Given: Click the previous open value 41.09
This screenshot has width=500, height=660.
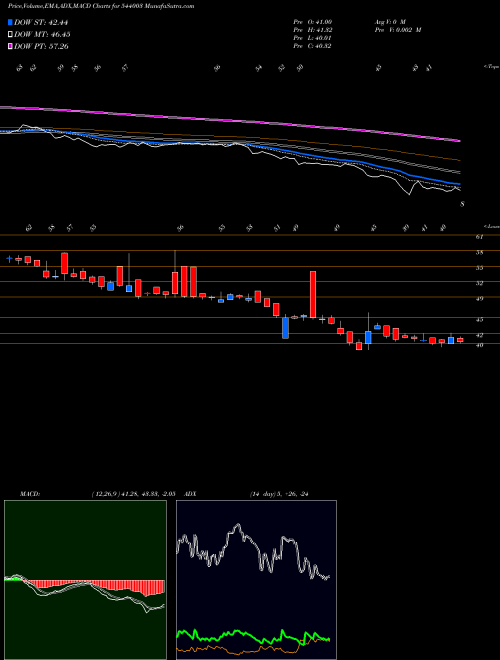Looking at the screenshot, I should (x=322, y=21).
